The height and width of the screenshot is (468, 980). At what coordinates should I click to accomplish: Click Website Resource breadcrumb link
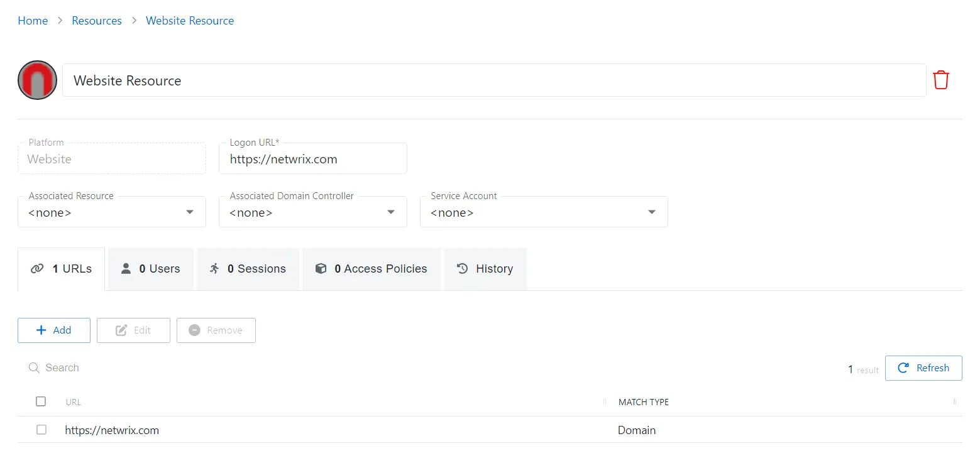pos(190,21)
